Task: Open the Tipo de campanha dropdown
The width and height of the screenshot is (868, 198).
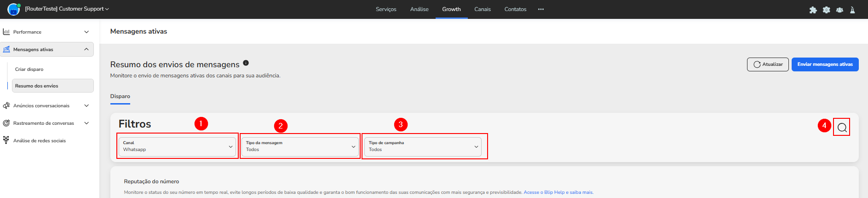Action: tap(423, 146)
